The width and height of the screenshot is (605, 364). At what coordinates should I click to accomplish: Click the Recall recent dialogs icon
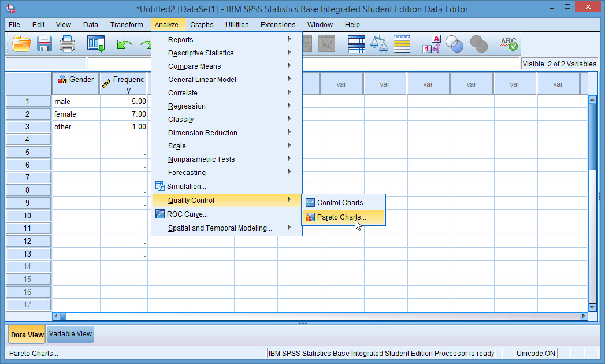(96, 44)
